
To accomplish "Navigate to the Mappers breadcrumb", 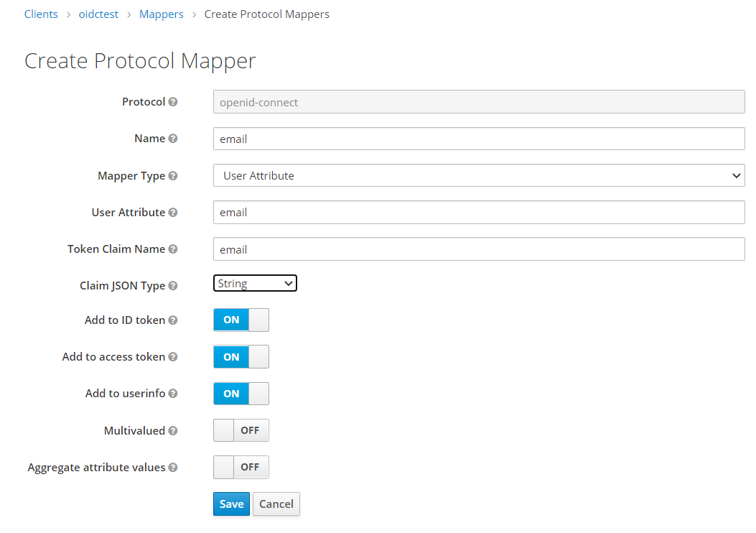I will click(161, 14).
